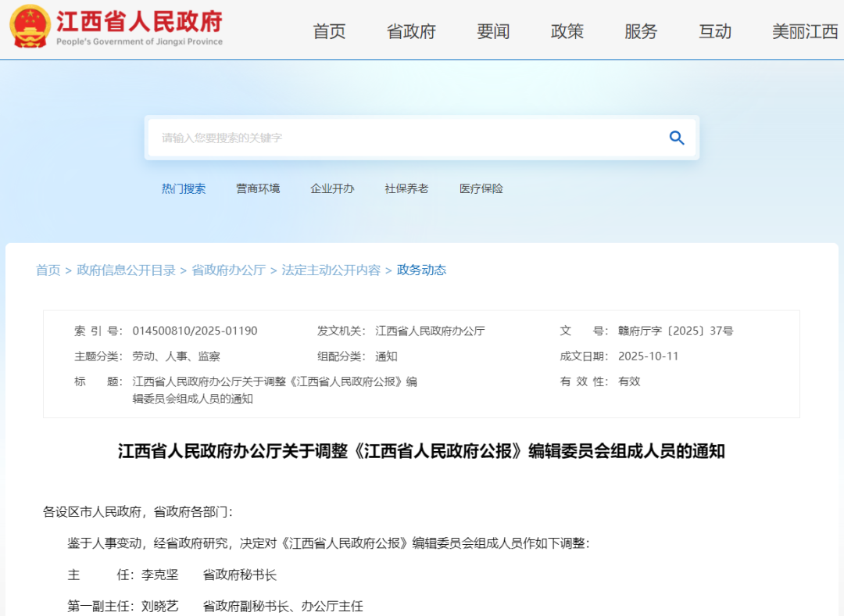
Task: Click the 组配分类 value 通知
Action: pyautogui.click(x=386, y=356)
